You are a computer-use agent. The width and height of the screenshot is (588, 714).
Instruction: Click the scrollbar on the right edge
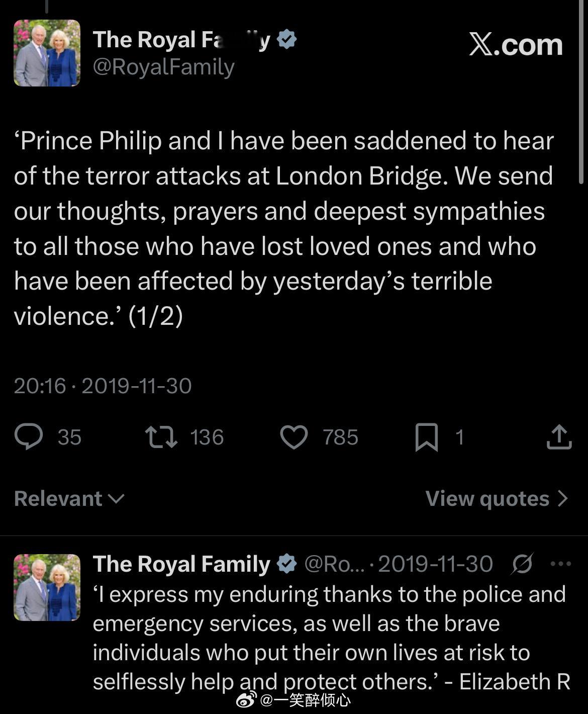[x=581, y=101]
